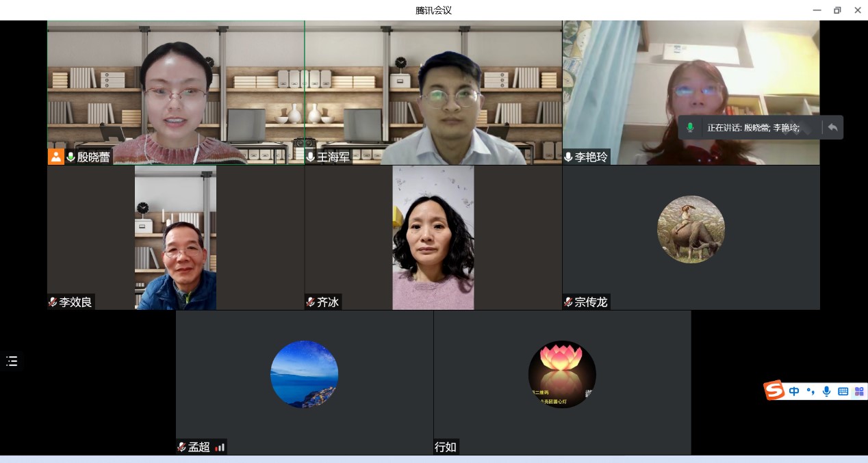Click the green microphone in the speaking indicator
The width and height of the screenshot is (868, 463).
690,128
